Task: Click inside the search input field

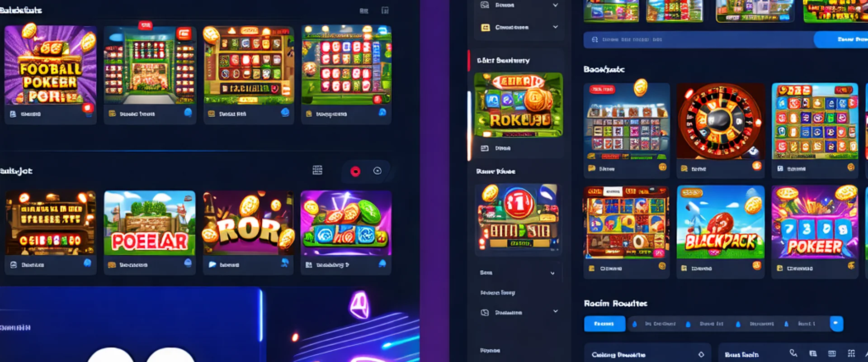Action: (x=698, y=40)
